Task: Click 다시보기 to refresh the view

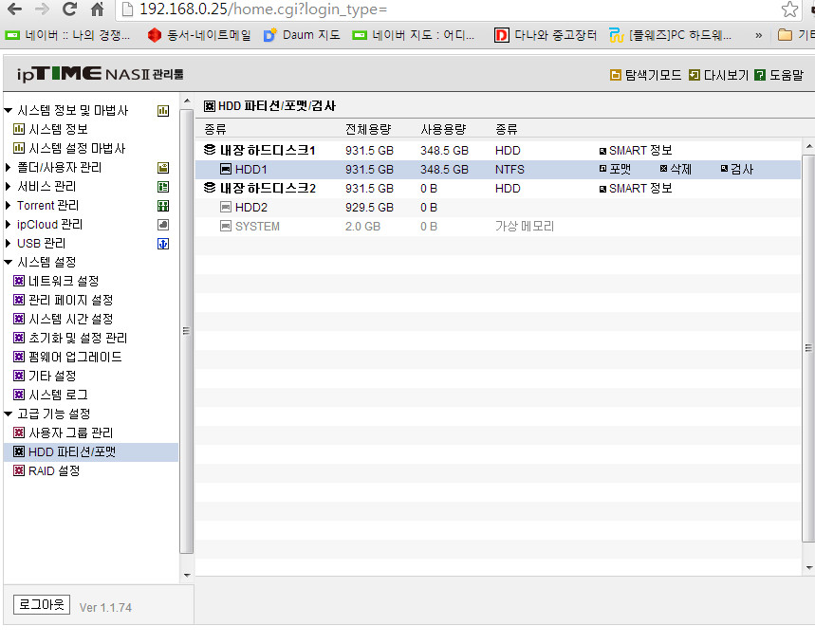Action: click(718, 75)
